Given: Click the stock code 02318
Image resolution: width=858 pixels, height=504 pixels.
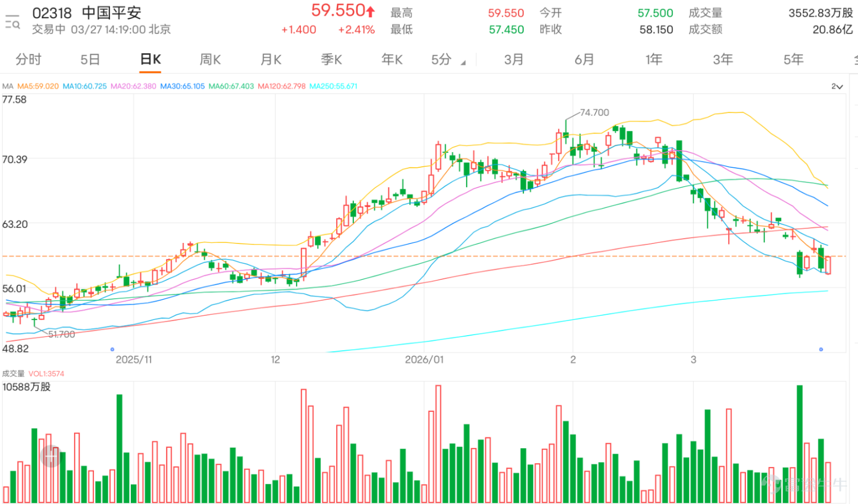Looking at the screenshot, I should coord(52,12).
